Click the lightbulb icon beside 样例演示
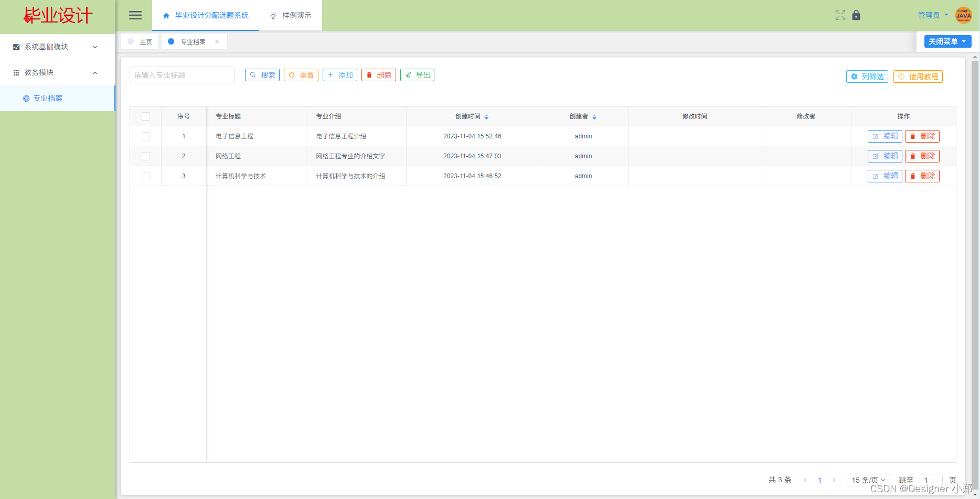Viewport: 980px width, 499px height. [273, 16]
